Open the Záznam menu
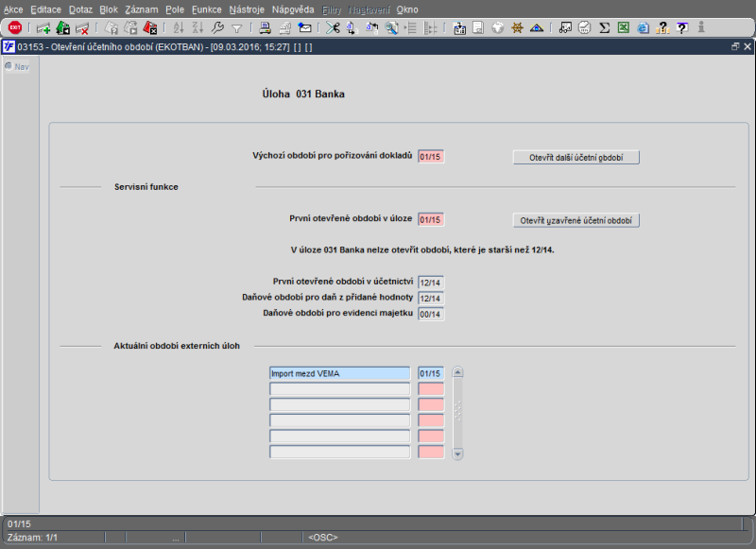This screenshot has width=756, height=549. coord(141,9)
